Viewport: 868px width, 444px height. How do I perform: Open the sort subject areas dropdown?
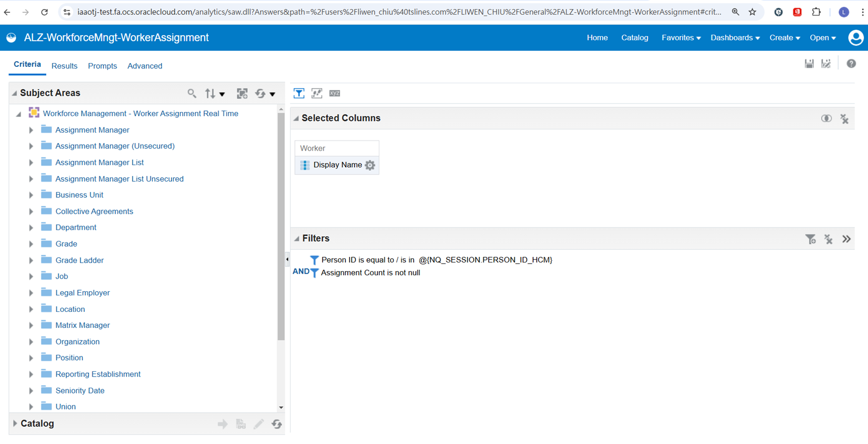(x=215, y=93)
